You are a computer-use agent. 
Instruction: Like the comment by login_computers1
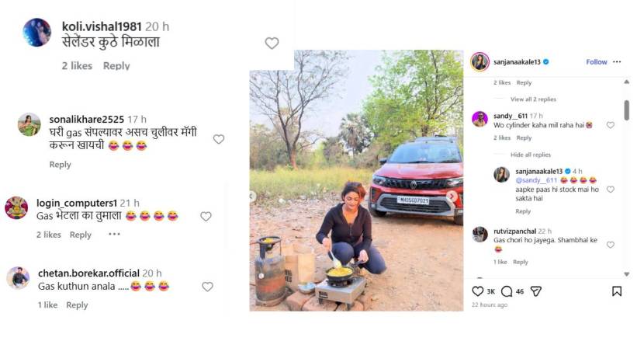(x=206, y=216)
